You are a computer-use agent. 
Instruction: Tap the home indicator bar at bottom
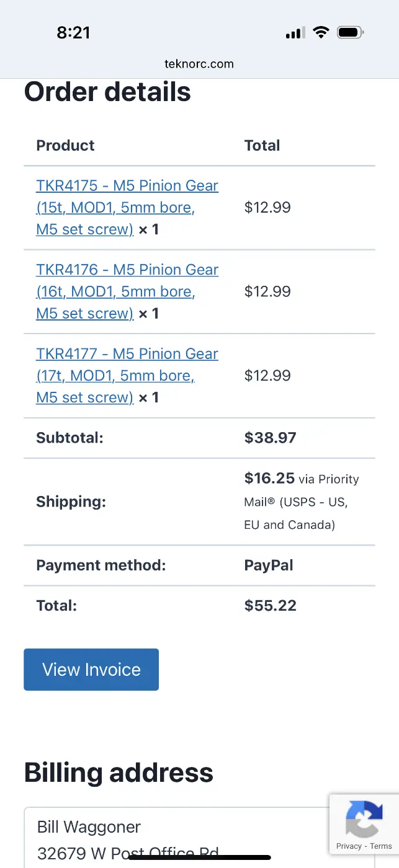click(x=199, y=857)
